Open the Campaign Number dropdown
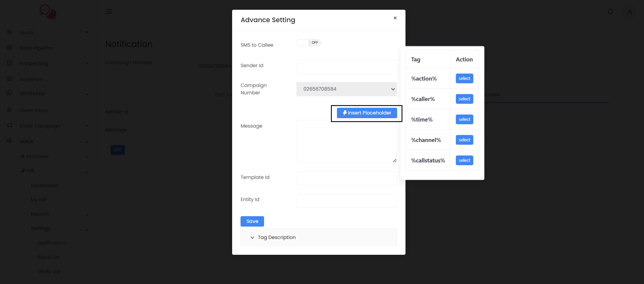 point(346,89)
